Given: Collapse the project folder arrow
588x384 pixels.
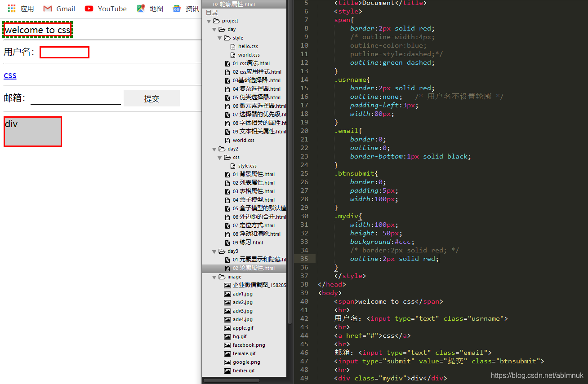Looking at the screenshot, I should pyautogui.click(x=209, y=21).
